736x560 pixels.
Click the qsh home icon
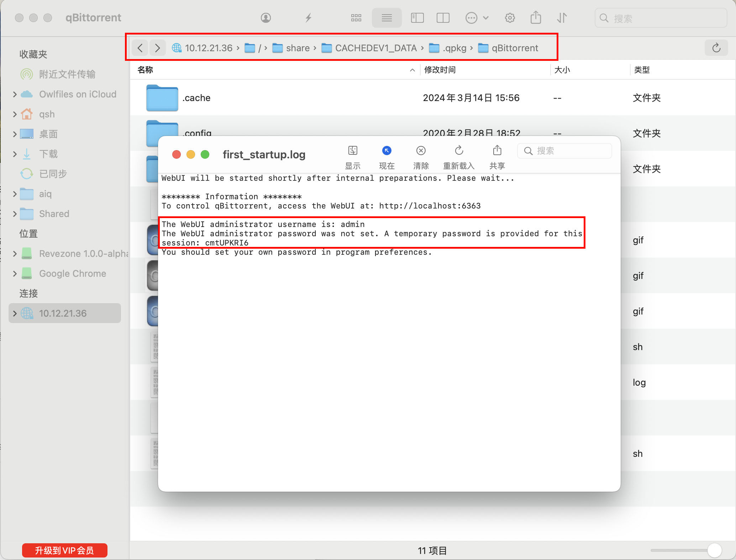click(x=27, y=114)
